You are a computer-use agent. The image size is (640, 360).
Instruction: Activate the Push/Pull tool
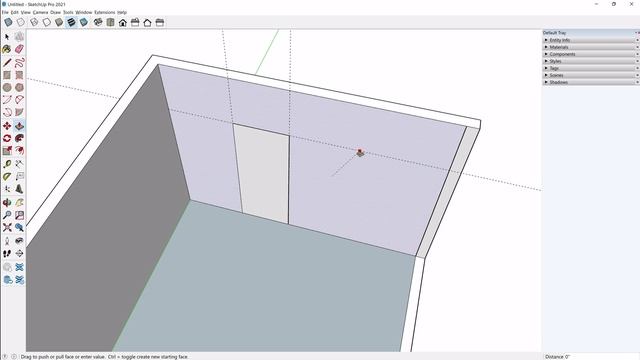pyautogui.click(x=19, y=126)
